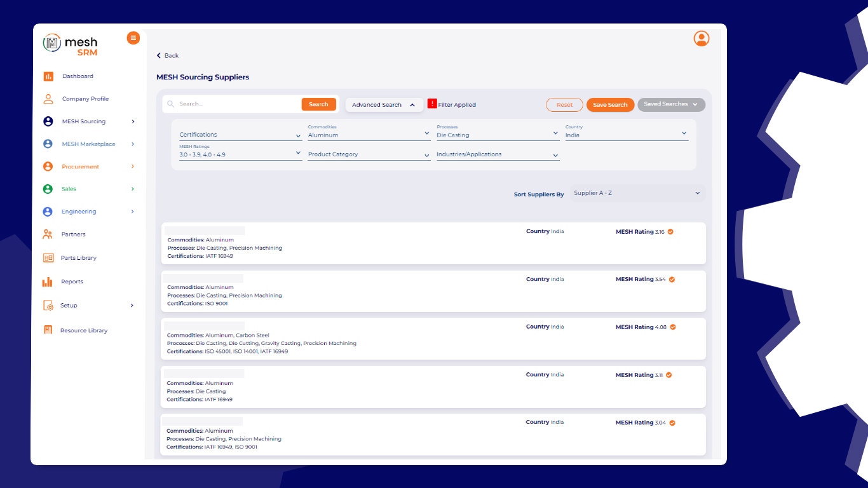Open the Commodities dropdown showing Aluminum
The height and width of the screenshot is (488, 868).
[369, 132]
